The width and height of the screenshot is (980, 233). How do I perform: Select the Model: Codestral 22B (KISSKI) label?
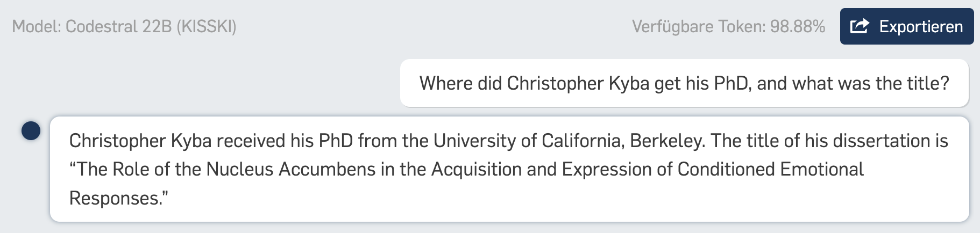click(124, 26)
